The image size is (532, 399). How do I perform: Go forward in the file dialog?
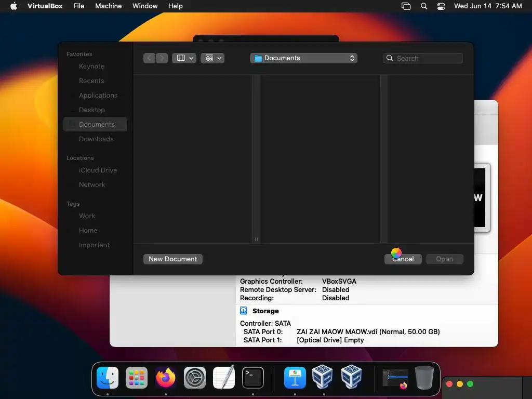point(162,58)
